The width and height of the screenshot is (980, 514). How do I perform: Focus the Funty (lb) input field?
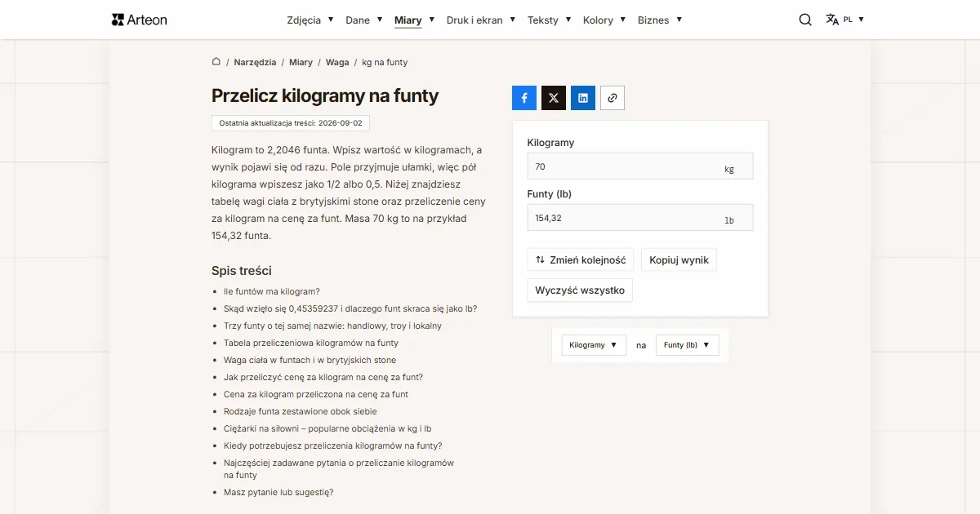tap(640, 218)
